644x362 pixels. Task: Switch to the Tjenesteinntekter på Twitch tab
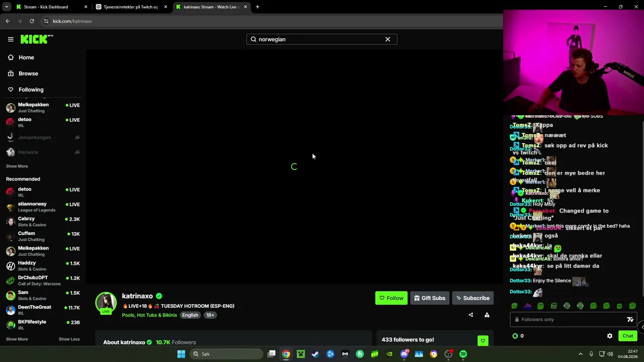coord(131,7)
